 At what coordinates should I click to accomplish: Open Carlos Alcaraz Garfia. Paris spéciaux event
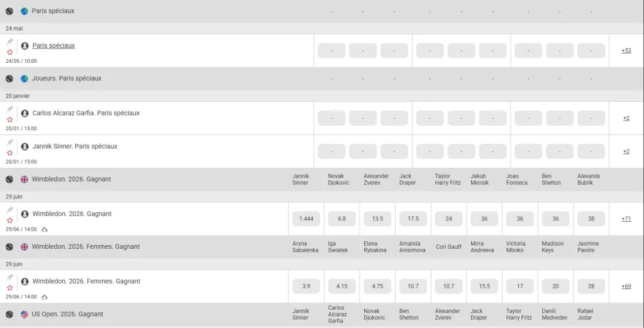(86, 113)
